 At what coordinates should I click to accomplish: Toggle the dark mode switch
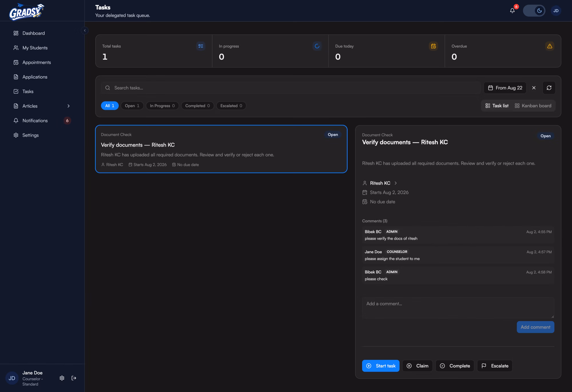pyautogui.click(x=534, y=11)
